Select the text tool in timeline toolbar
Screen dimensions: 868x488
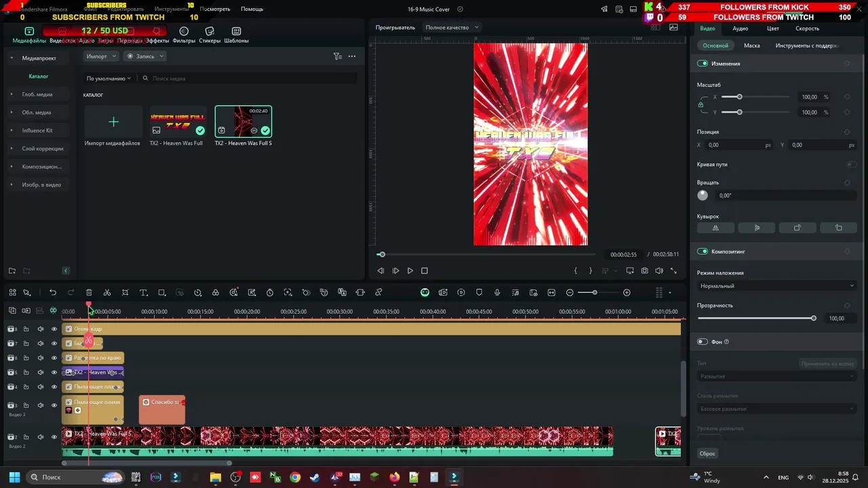pos(143,293)
